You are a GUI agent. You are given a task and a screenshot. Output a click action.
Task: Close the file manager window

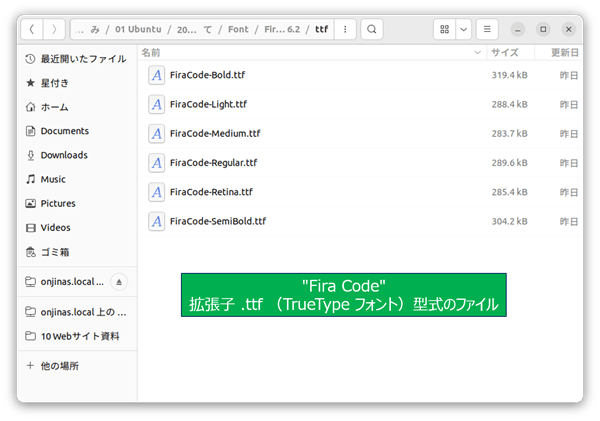pyautogui.click(x=569, y=29)
